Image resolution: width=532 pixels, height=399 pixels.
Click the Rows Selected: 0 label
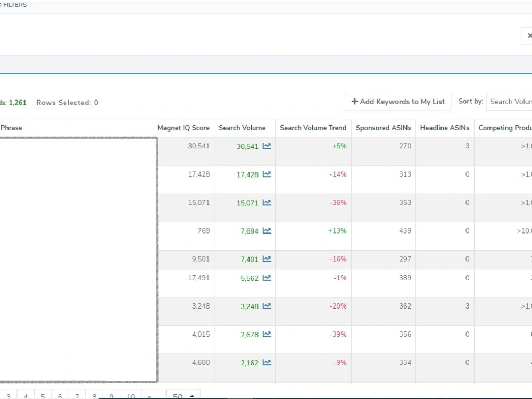(67, 103)
